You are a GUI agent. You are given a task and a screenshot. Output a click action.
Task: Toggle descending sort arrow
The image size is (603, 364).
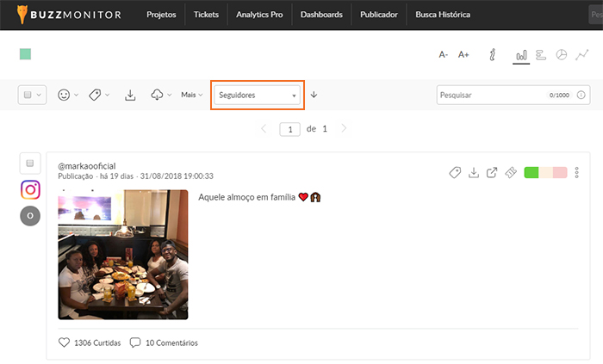click(x=314, y=95)
